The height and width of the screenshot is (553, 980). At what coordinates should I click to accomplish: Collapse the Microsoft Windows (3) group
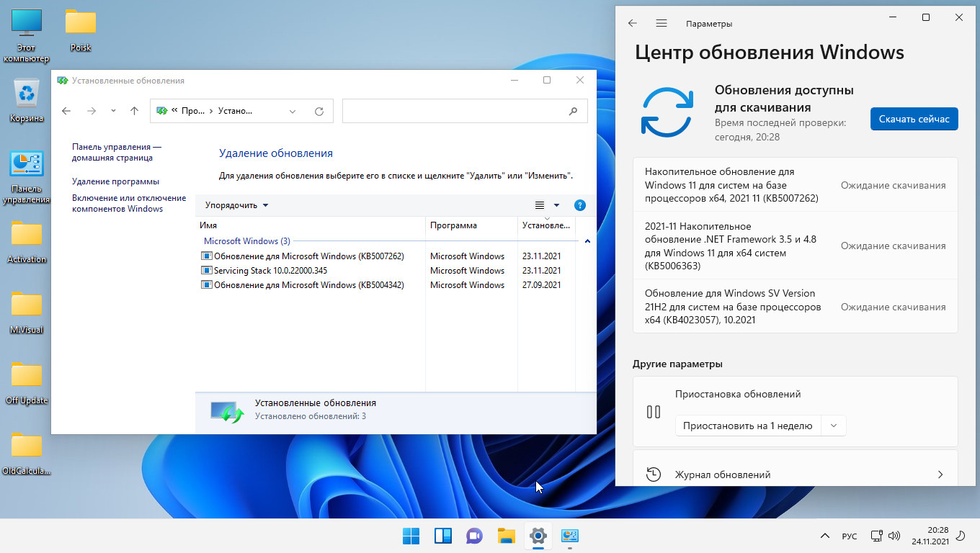tap(587, 241)
